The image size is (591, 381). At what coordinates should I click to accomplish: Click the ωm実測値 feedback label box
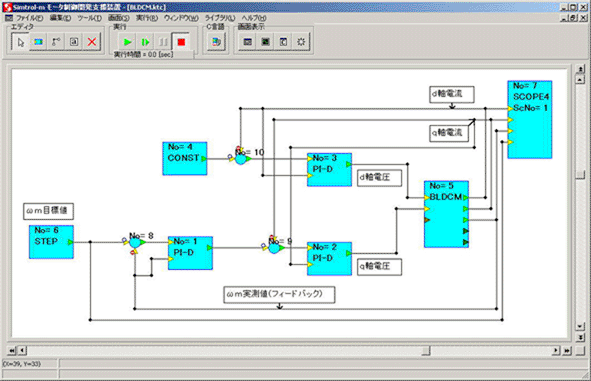[279, 294]
